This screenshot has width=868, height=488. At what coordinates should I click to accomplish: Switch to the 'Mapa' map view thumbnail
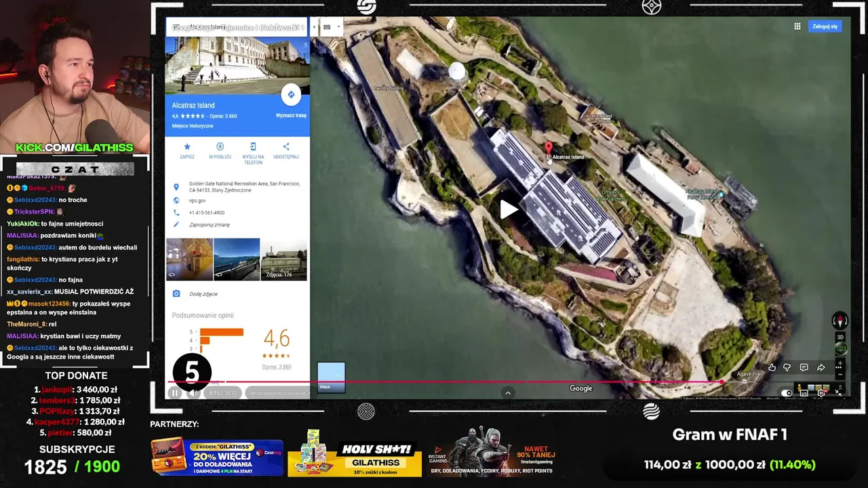click(x=331, y=377)
